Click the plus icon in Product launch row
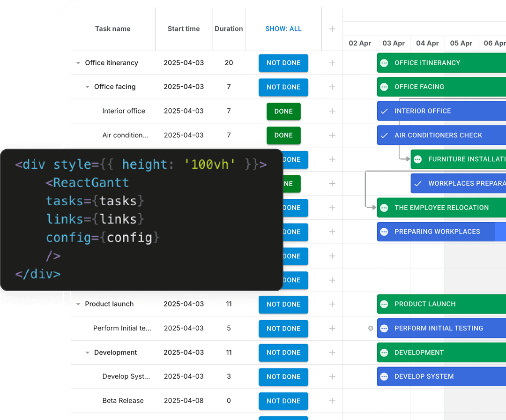The width and height of the screenshot is (506, 420). click(332, 304)
